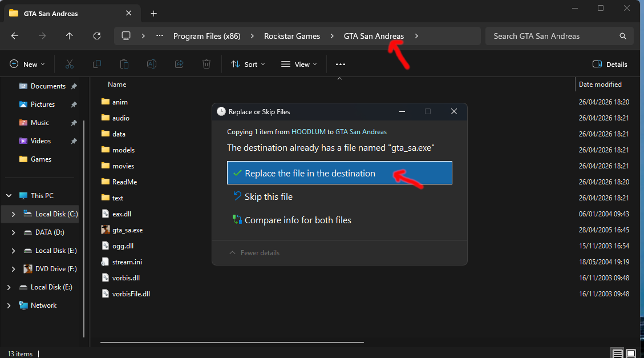The height and width of the screenshot is (358, 644).
Task: Close the Replace or Skip Files dialog
Action: point(454,111)
